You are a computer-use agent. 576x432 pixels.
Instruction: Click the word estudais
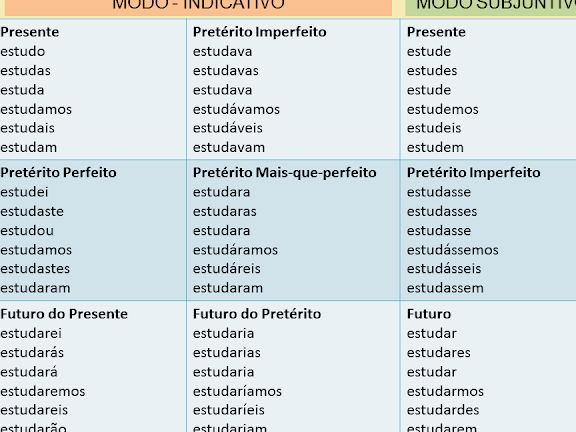[28, 128]
